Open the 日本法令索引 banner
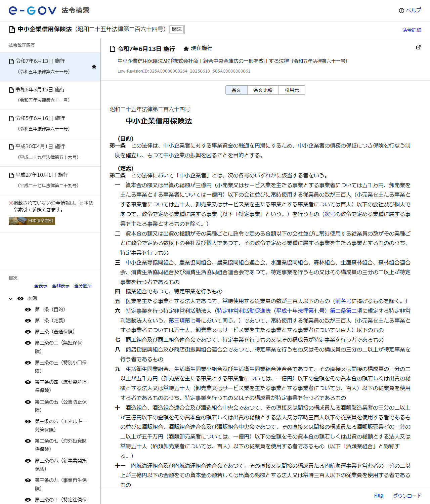The width and height of the screenshot is (430, 504). [32, 221]
